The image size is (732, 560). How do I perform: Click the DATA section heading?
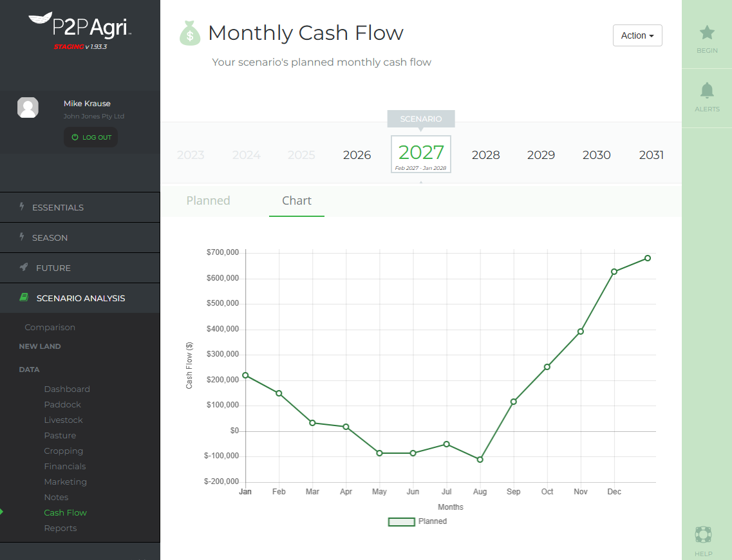[x=29, y=369]
